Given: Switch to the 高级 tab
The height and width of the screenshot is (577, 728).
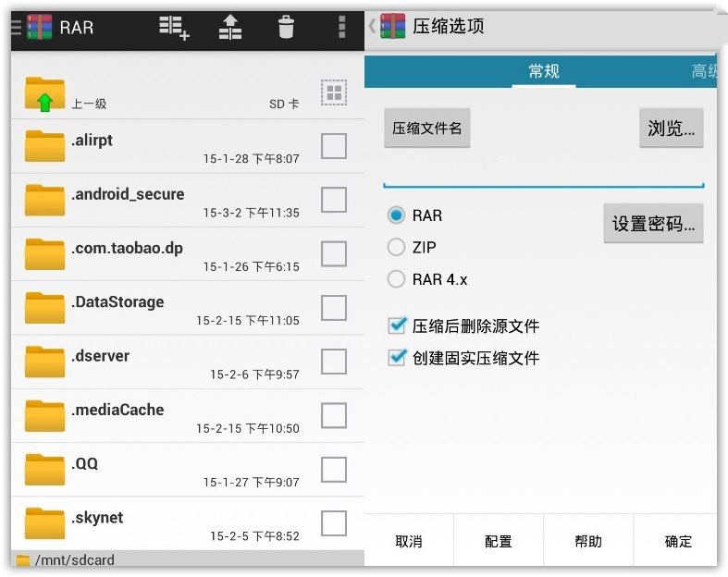Looking at the screenshot, I should click(704, 71).
